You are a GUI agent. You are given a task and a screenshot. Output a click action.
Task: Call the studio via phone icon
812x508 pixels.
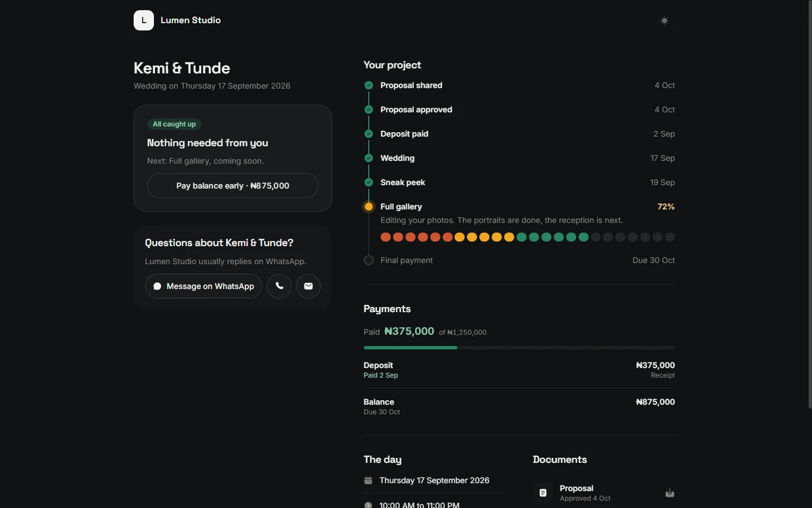279,286
